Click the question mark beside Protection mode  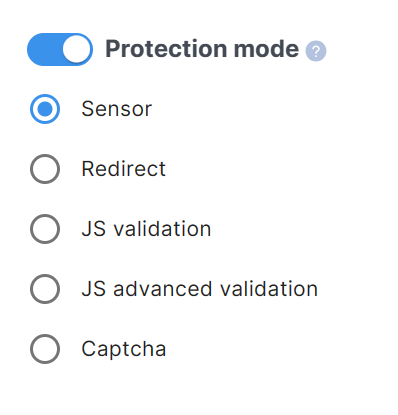[316, 51]
